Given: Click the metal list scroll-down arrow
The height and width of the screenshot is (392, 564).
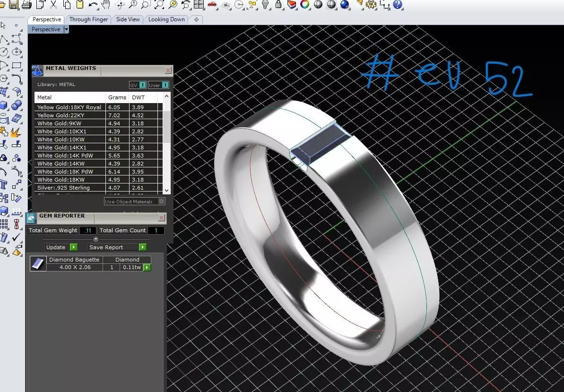Looking at the screenshot, I should click(x=166, y=190).
